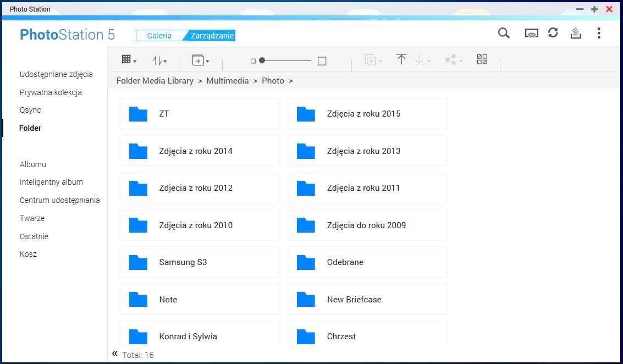623x364 pixels.
Task: Click Chrzest folder icon
Action: pyautogui.click(x=306, y=337)
